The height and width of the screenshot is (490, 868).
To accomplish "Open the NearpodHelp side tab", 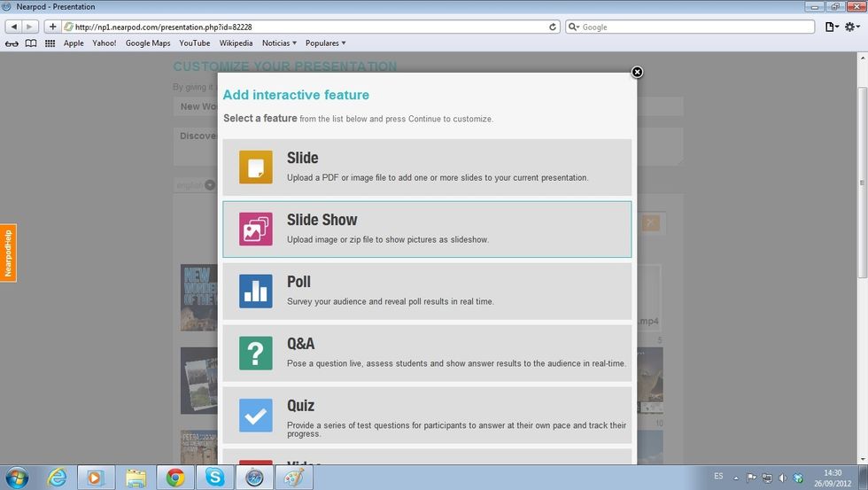I will pyautogui.click(x=8, y=253).
